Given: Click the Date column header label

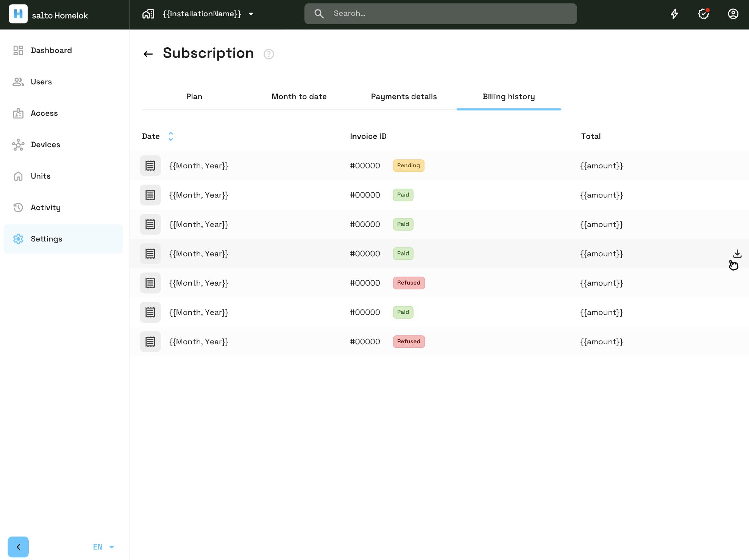Looking at the screenshot, I should [x=151, y=136].
